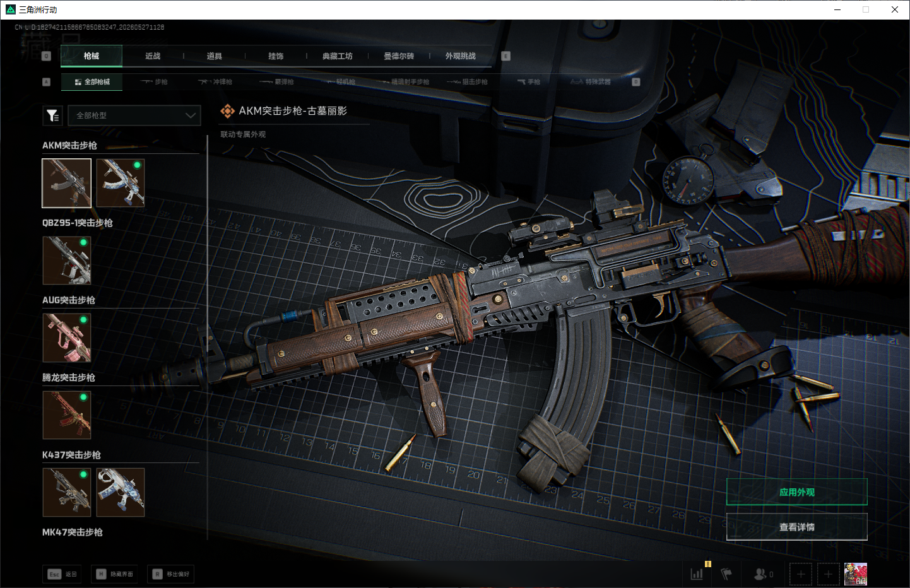The image size is (910, 588).
Task: Choose the 特殊武器 special weapons category
Action: 591,82
